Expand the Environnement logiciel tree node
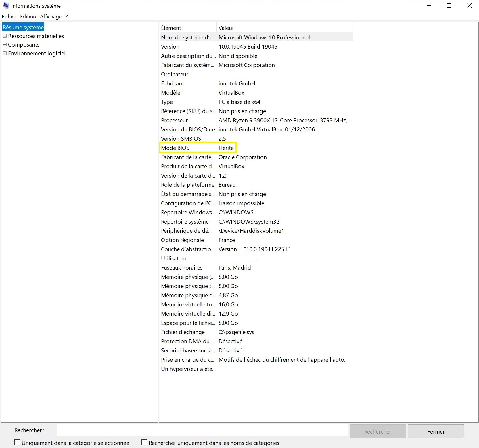The width and height of the screenshot is (479, 448). tap(5, 53)
